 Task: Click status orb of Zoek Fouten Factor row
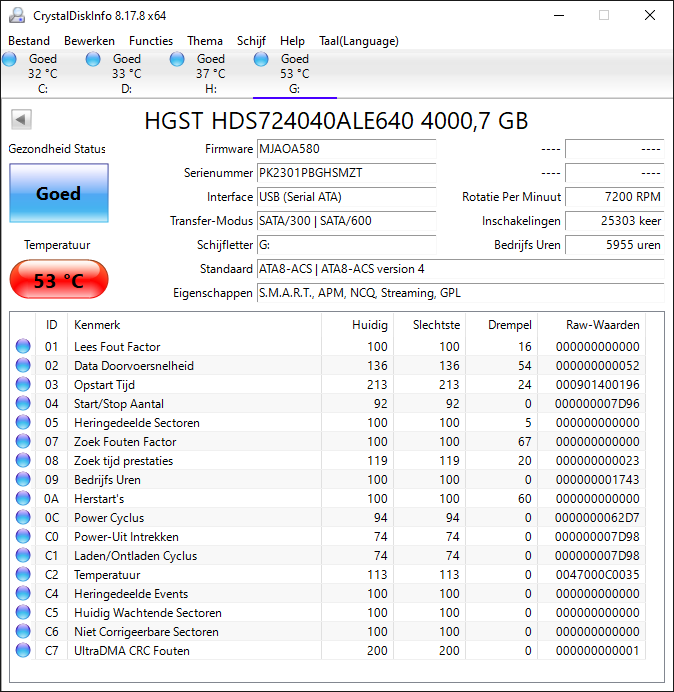coord(23,441)
